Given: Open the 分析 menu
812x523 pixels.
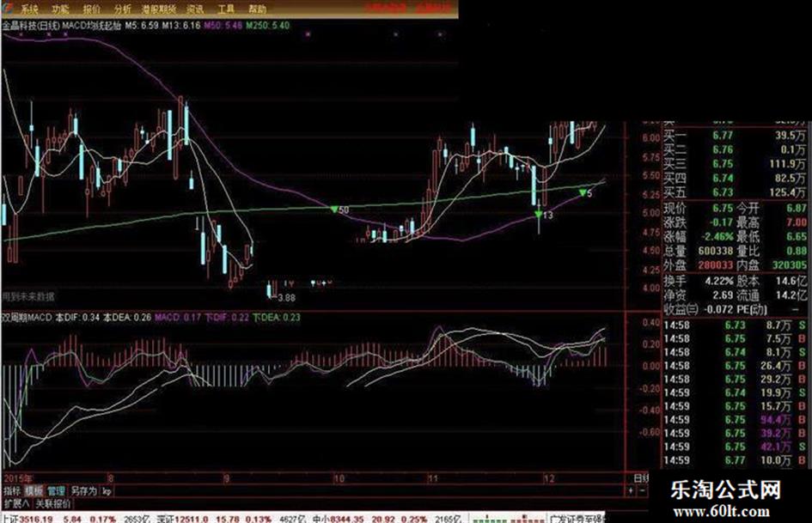Looking at the screenshot, I should pyautogui.click(x=123, y=9).
